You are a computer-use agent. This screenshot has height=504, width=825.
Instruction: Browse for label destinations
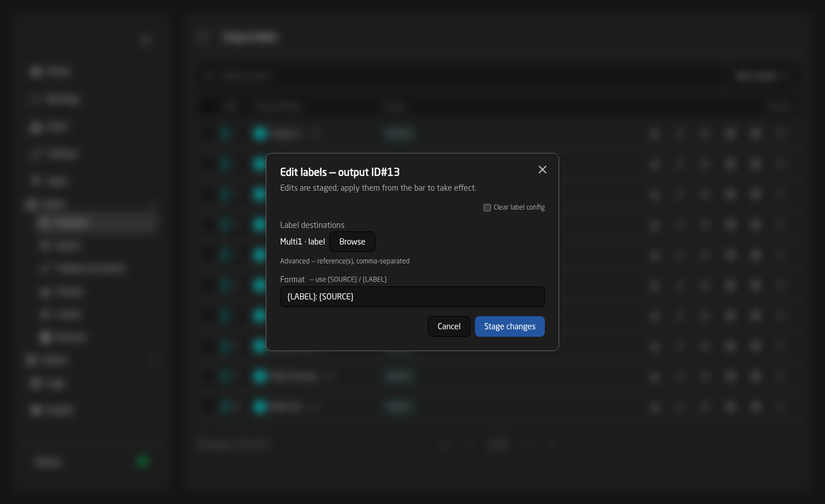(352, 242)
